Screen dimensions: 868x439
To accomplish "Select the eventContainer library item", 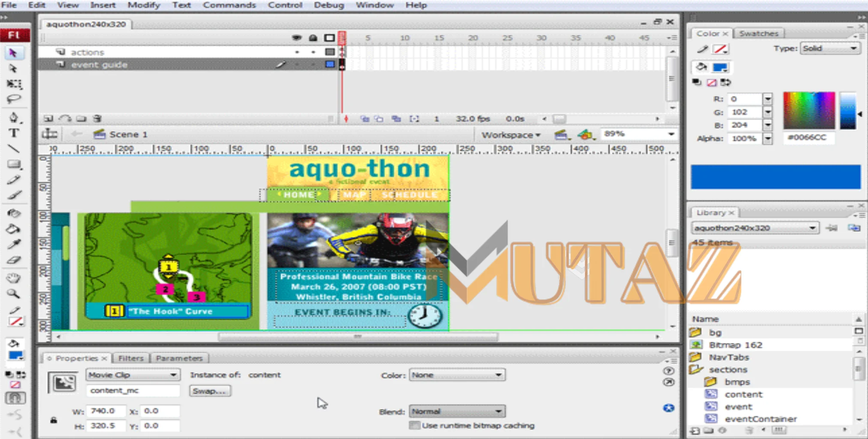I will coord(760,419).
